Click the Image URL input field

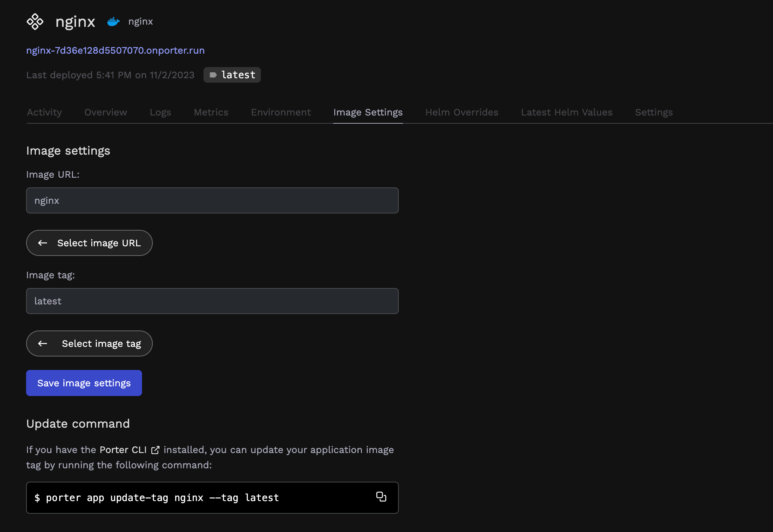click(212, 200)
